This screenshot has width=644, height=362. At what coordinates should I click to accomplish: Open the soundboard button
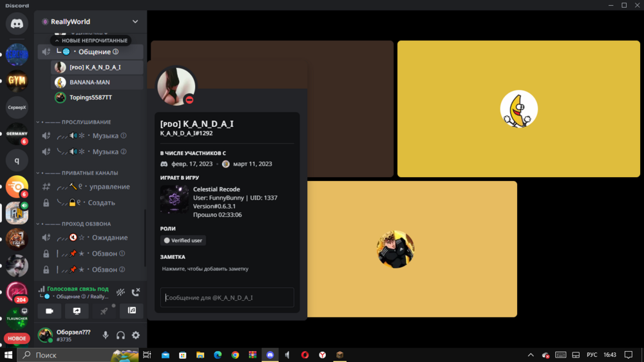click(132, 311)
